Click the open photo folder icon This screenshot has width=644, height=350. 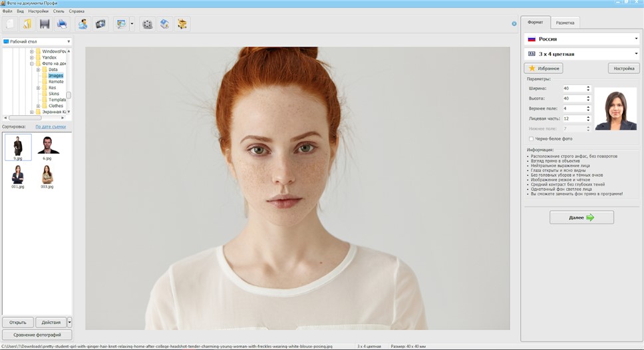click(27, 24)
